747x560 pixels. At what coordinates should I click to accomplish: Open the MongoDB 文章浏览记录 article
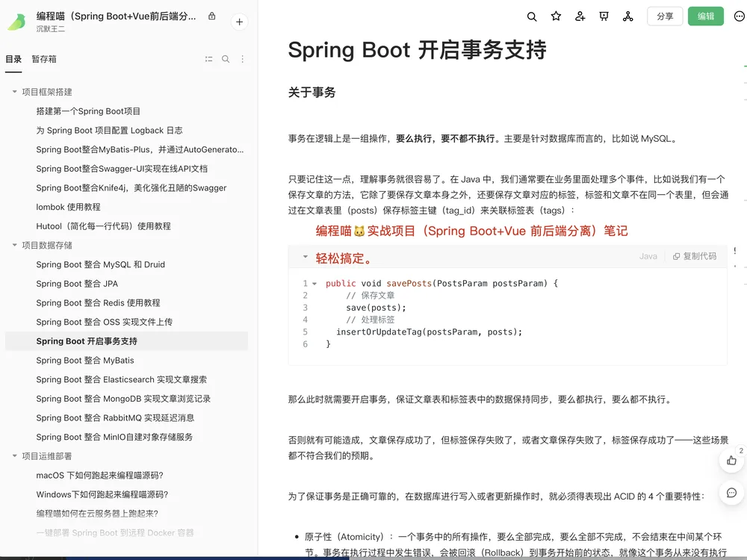tap(123, 399)
